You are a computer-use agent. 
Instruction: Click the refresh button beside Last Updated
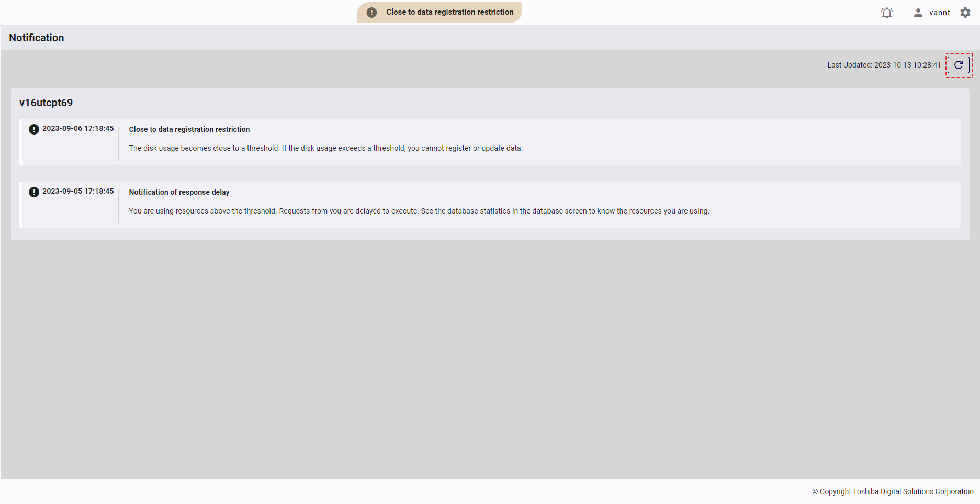coord(959,65)
